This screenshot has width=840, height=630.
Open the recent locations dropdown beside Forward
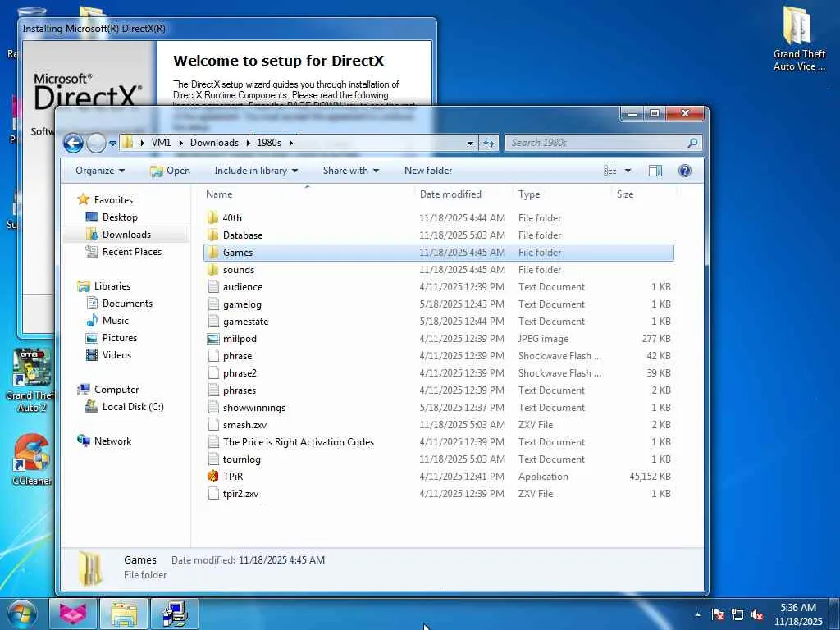point(112,143)
